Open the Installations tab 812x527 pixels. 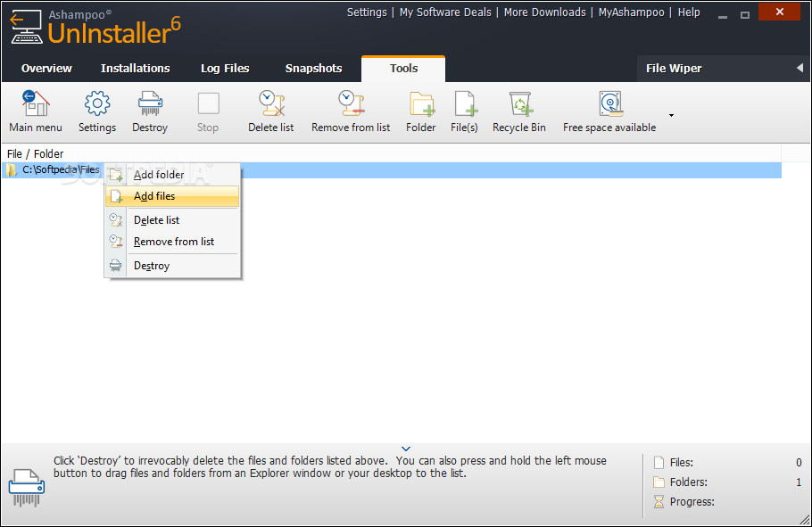(135, 69)
